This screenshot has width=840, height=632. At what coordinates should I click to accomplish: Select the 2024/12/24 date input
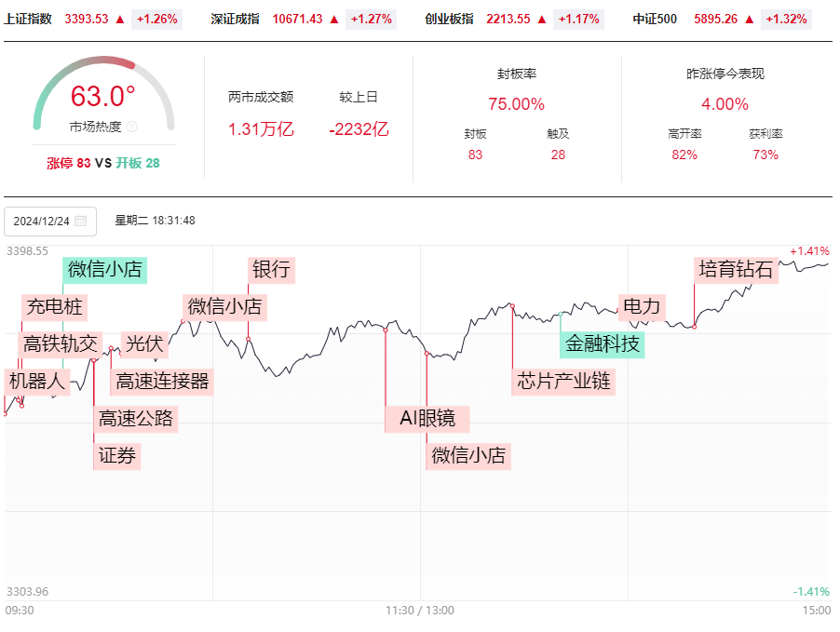[x=50, y=222]
